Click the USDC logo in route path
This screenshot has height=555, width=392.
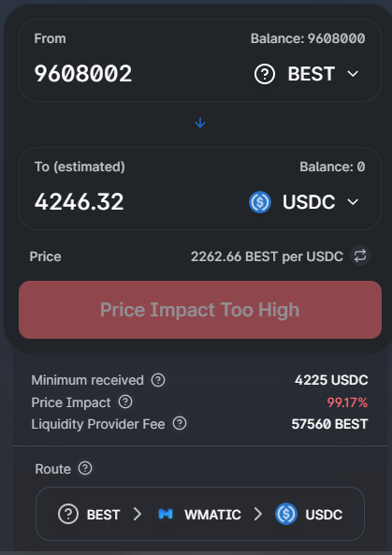pos(286,514)
